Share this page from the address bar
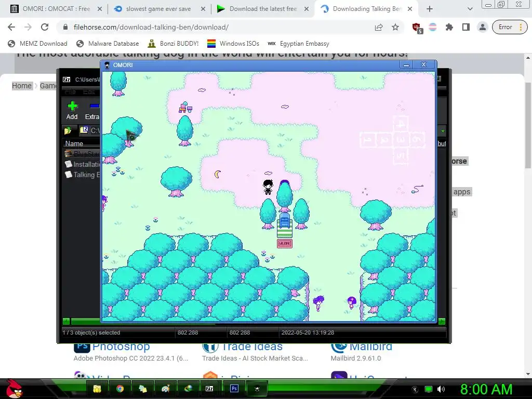532x399 pixels. (379, 27)
